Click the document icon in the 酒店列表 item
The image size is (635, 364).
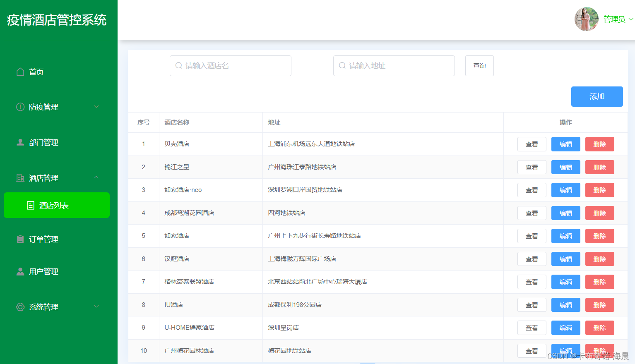[x=31, y=205]
